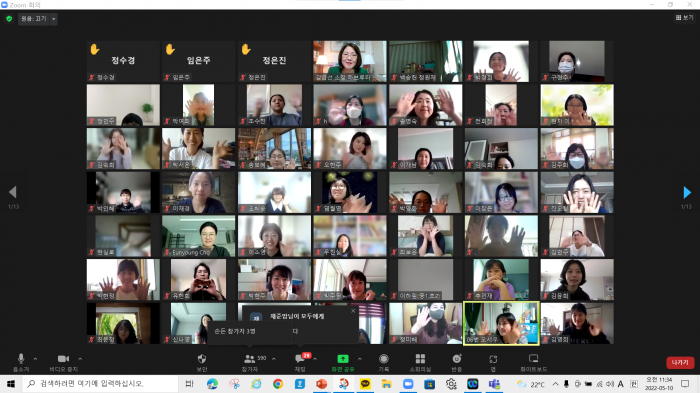Expand the participants options caret
Image resolution: width=700 pixels, height=393 pixels.
274,359
